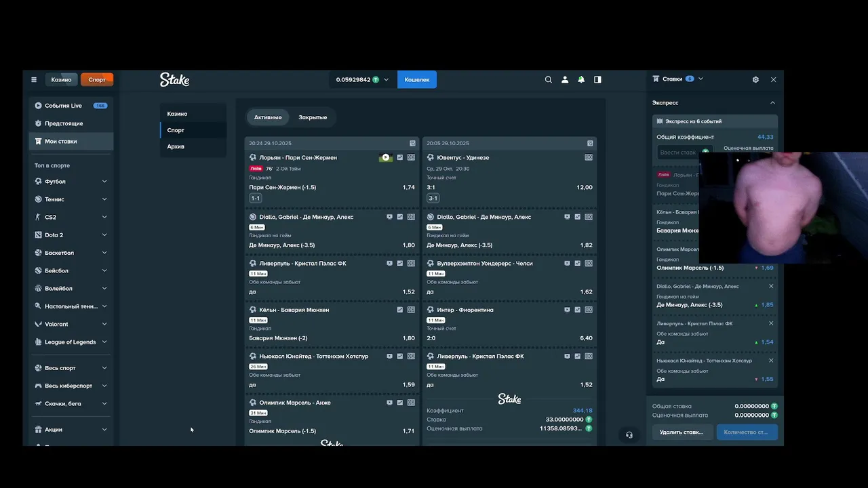This screenshot has height=488, width=868.
Task: Click the coefficient value 344,18
Action: [583, 411]
